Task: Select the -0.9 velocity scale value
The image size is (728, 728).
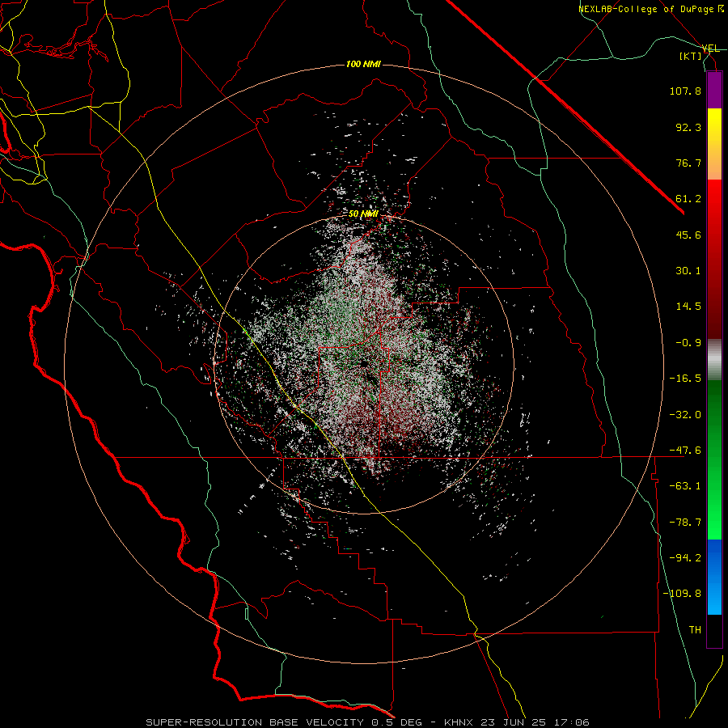Action: [688, 343]
